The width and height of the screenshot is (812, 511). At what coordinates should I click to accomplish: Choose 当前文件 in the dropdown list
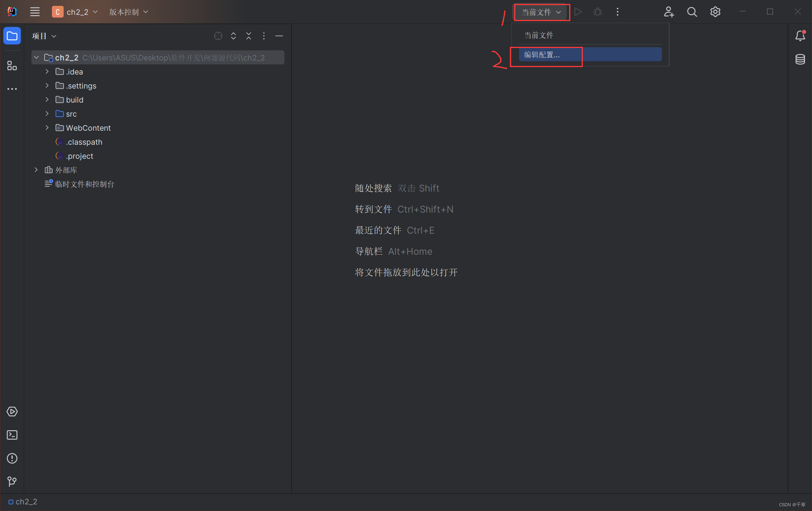coord(539,35)
